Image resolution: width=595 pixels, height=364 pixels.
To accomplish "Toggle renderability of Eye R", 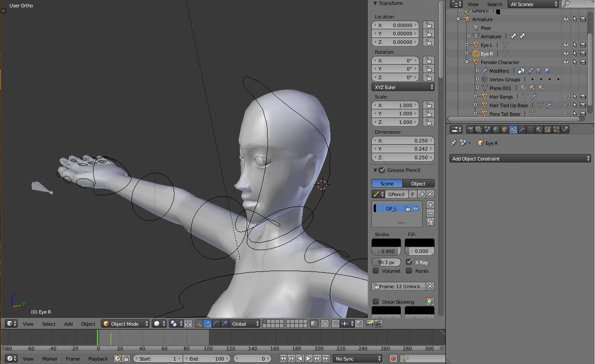I will point(583,53).
